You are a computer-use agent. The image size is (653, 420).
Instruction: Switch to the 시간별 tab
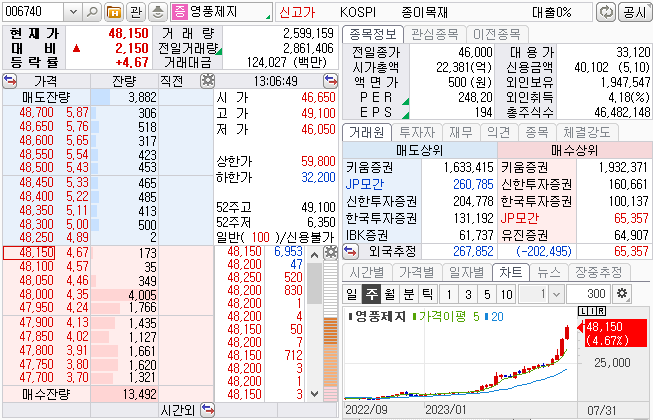[x=367, y=272]
